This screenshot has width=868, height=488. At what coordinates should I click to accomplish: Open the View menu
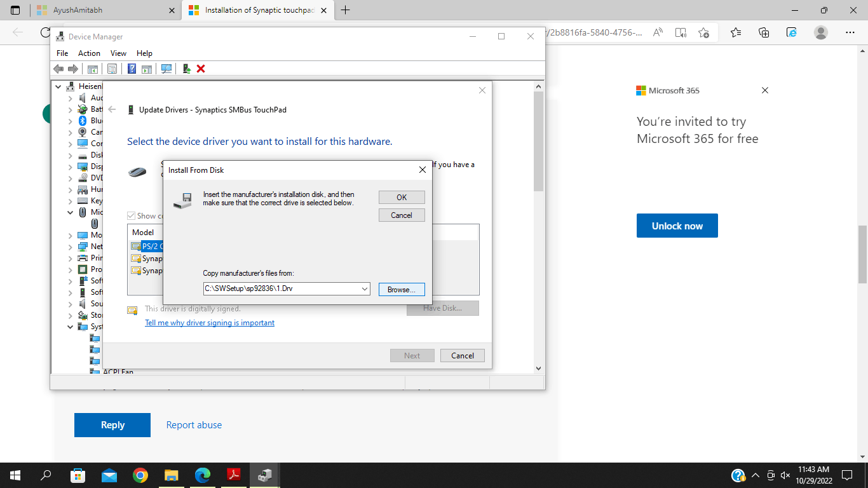coord(118,53)
